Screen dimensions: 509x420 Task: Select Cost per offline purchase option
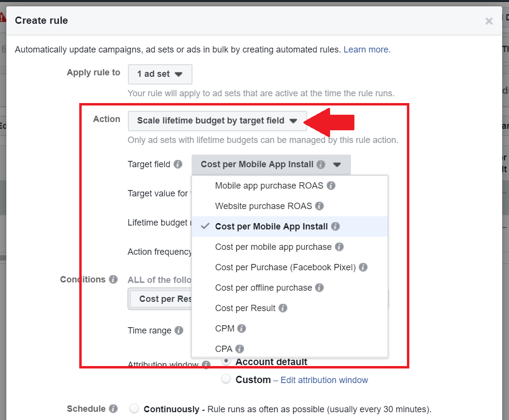(290, 288)
